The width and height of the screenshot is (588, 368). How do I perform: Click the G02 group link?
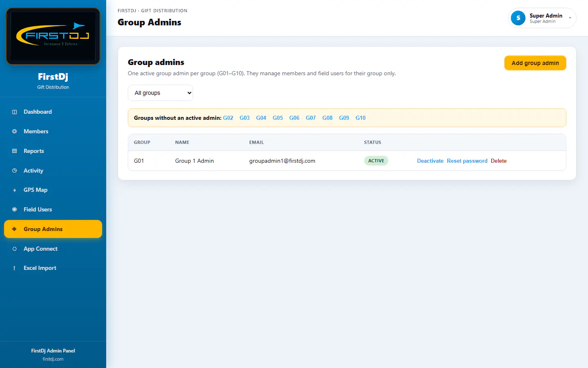pyautogui.click(x=228, y=118)
